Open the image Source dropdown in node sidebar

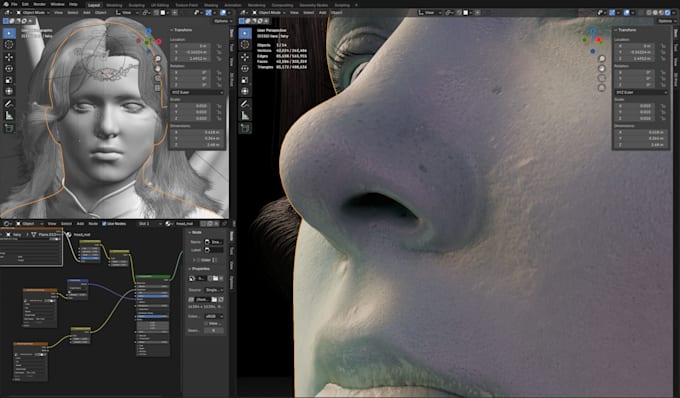(x=214, y=290)
